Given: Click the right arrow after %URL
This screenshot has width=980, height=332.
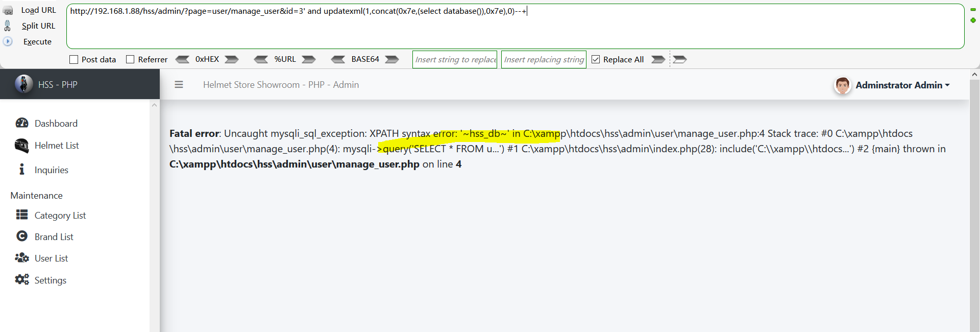Looking at the screenshot, I should (x=309, y=59).
